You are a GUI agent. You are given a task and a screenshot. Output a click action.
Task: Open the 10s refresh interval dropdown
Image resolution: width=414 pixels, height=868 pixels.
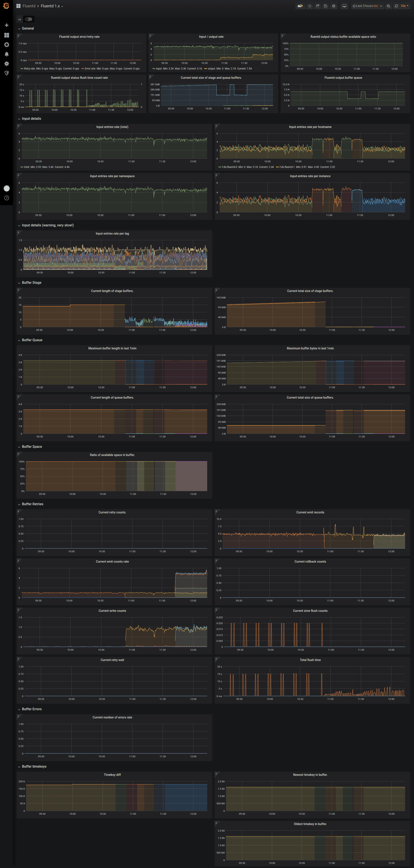[404, 6]
